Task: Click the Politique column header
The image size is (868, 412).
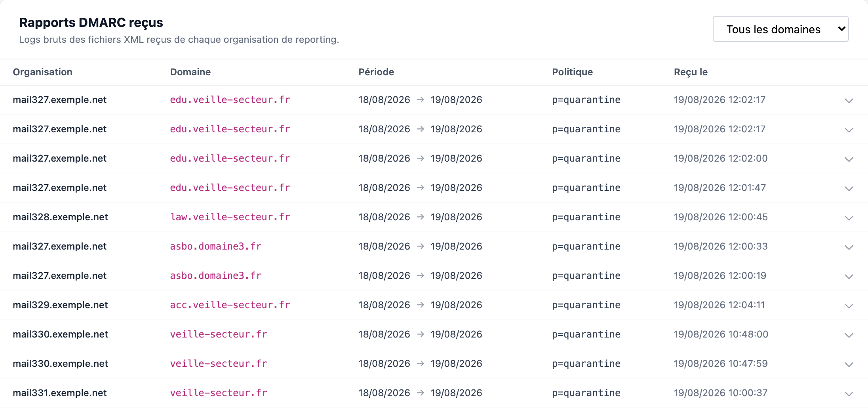Action: coord(572,72)
